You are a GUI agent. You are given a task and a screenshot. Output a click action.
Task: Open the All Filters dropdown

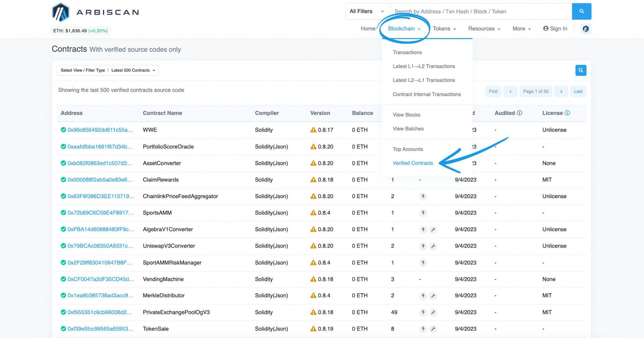[368, 11]
